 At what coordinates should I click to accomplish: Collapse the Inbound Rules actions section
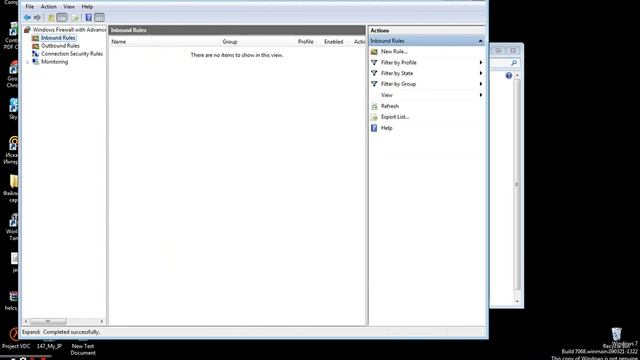480,41
